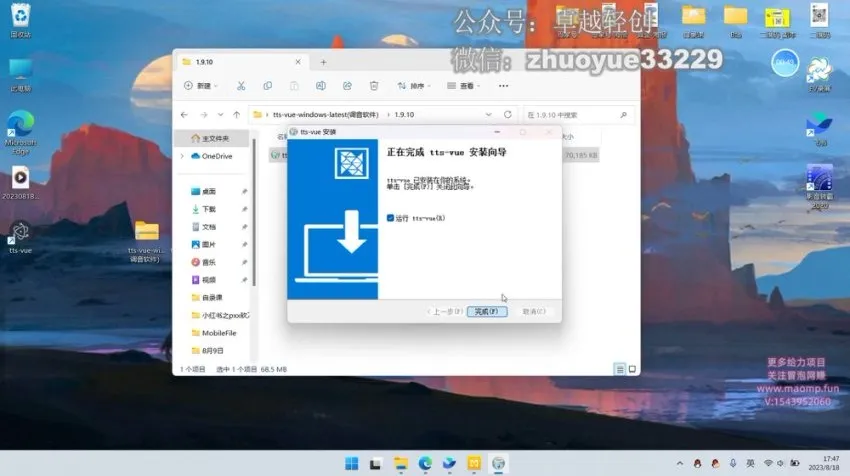
Task: Open the 查看 view options dropdown
Action: (465, 86)
